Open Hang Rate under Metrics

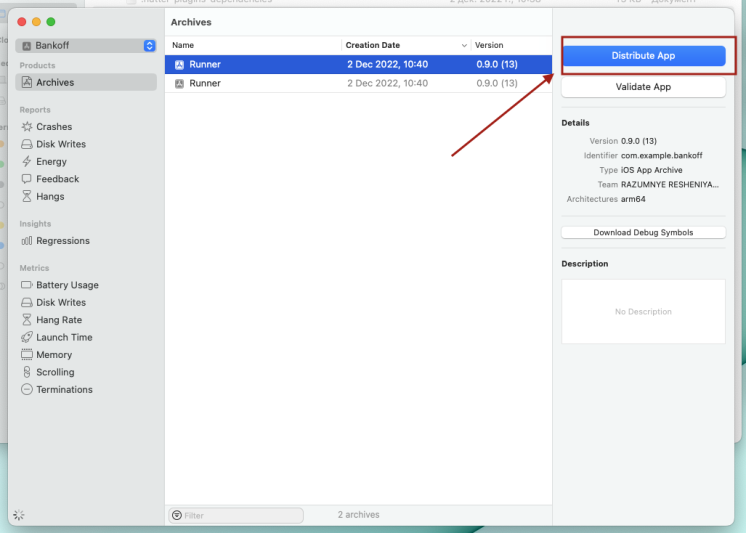59,320
